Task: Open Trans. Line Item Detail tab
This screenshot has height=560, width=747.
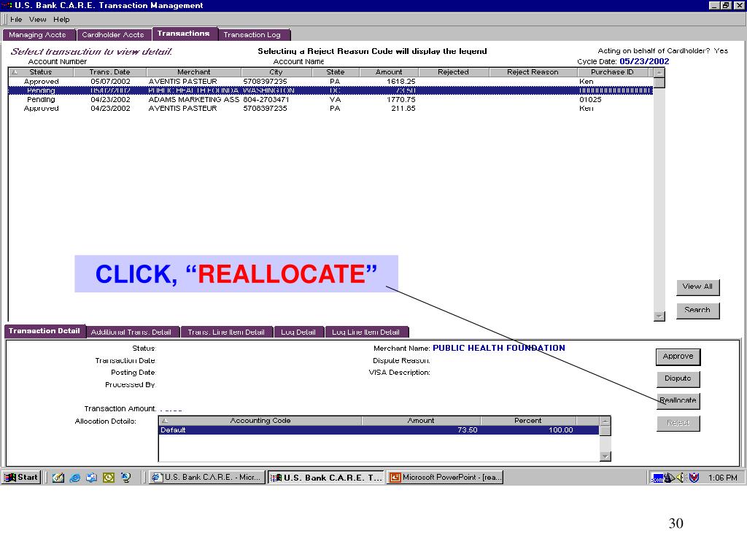Action: [x=226, y=332]
